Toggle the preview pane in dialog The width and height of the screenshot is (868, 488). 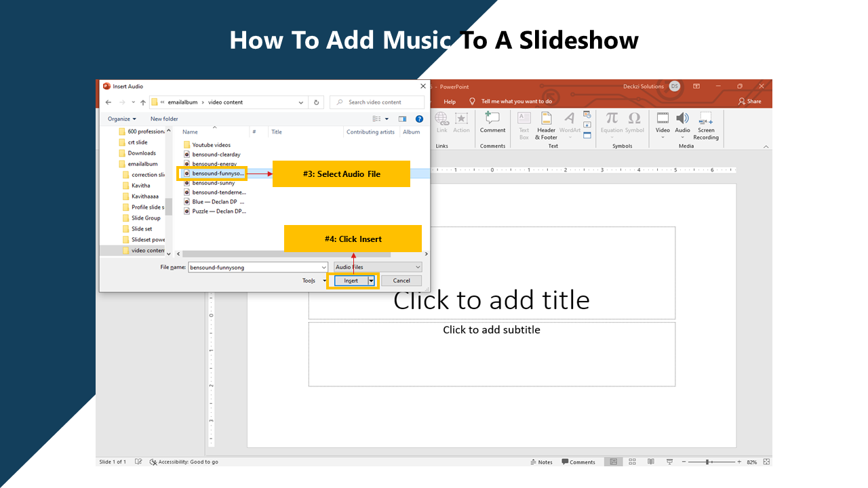pyautogui.click(x=402, y=119)
